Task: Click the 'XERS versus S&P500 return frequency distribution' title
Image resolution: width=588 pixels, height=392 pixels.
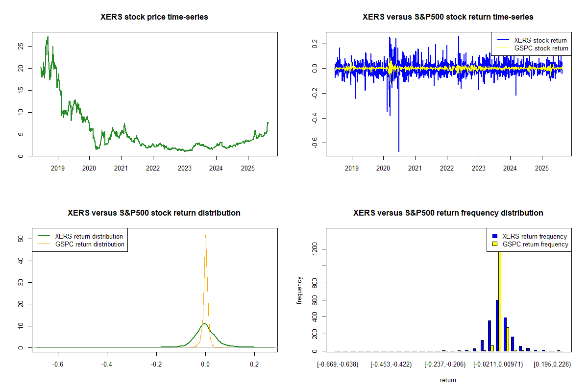Action: click(448, 213)
